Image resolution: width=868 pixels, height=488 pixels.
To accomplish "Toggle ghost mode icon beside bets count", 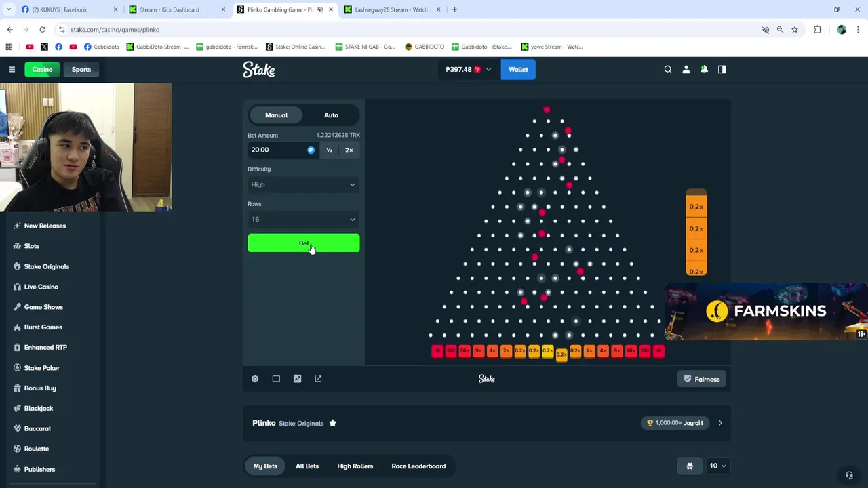I will click(690, 466).
